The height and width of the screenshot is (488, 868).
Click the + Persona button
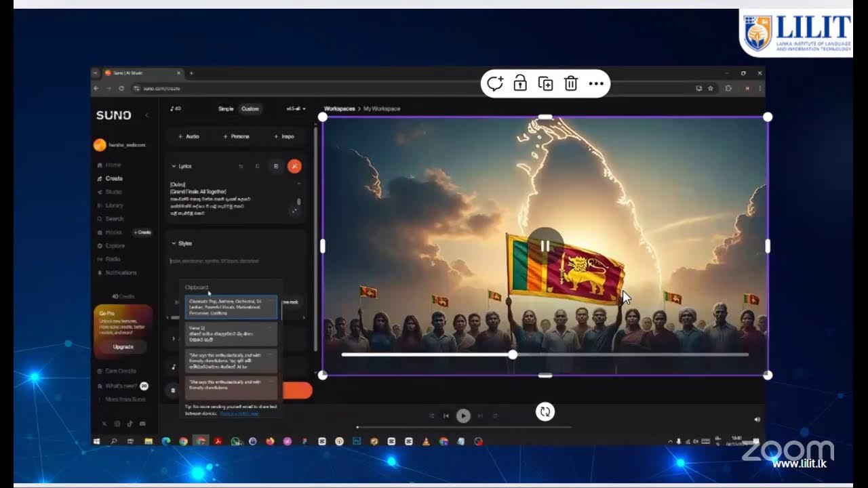[x=236, y=136]
